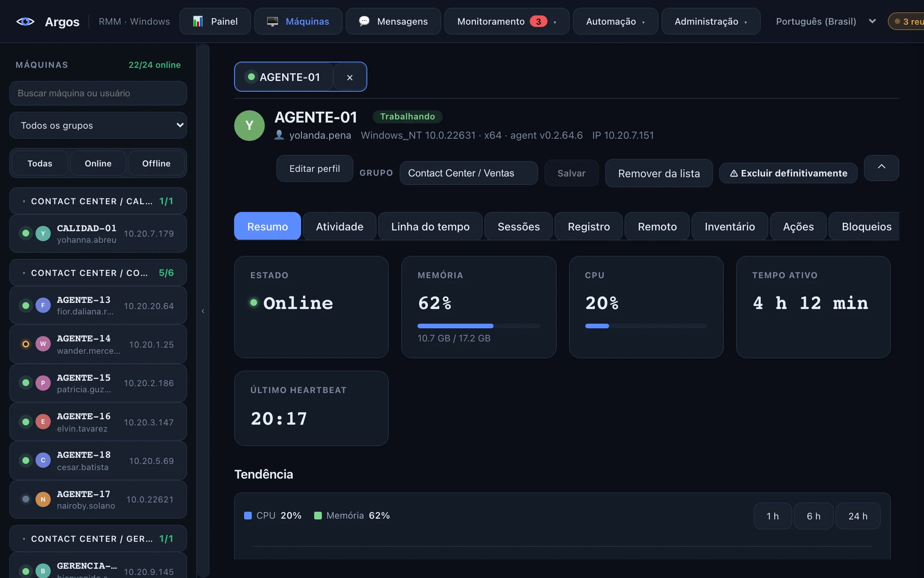
Task: Set trend range to 24 h
Action: [858, 516]
